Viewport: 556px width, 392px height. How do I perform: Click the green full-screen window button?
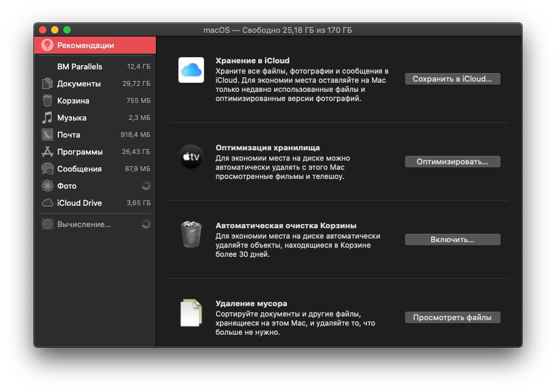pos(67,30)
